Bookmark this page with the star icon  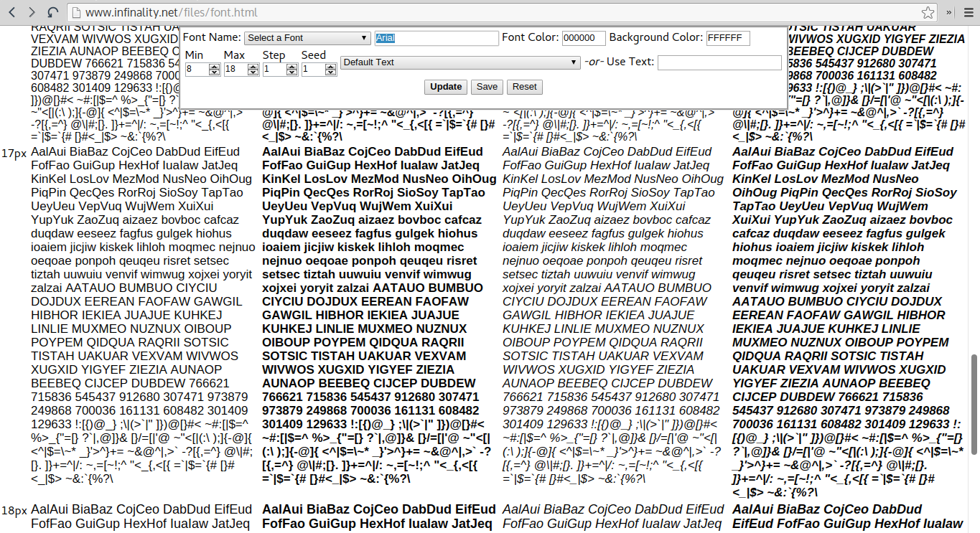[x=928, y=12]
